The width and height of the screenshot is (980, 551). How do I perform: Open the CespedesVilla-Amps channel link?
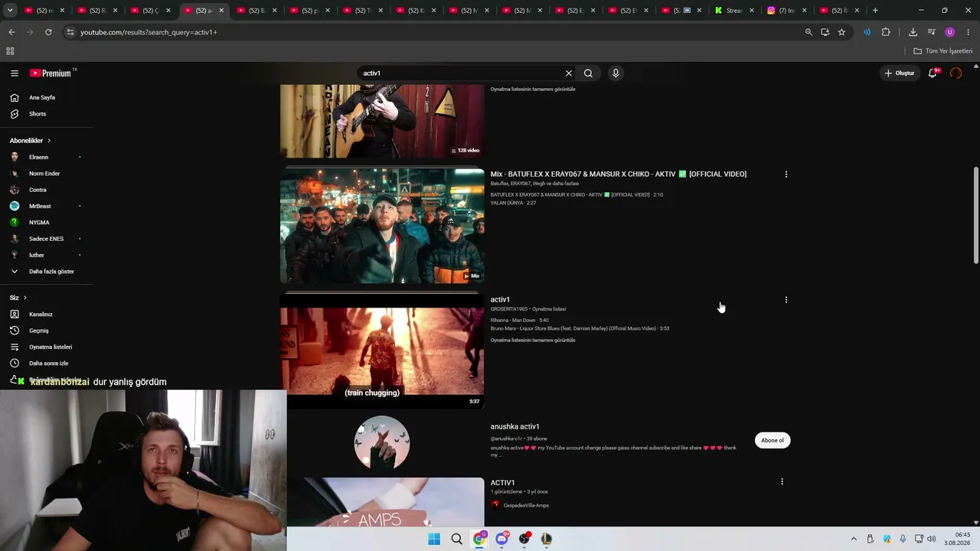click(525, 506)
